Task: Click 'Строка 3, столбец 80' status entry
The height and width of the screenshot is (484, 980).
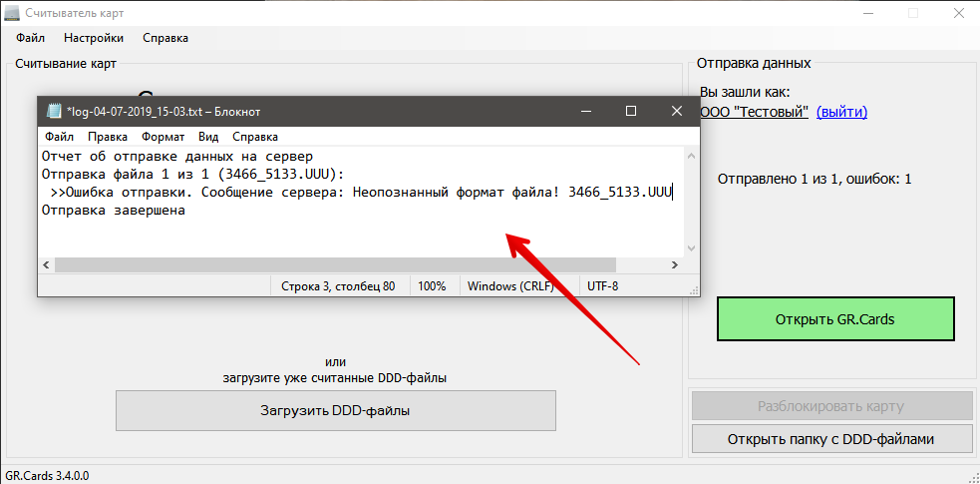Action: [338, 286]
